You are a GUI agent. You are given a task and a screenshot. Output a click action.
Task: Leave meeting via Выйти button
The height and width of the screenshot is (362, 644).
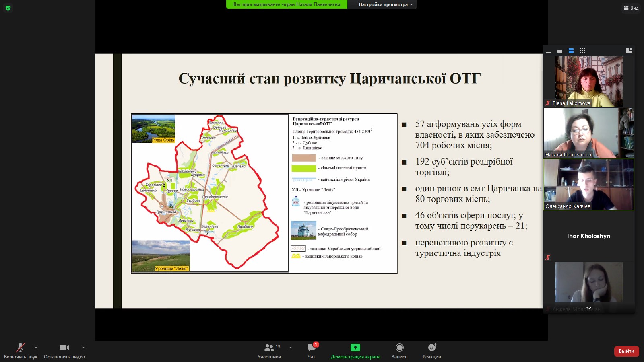point(626,351)
